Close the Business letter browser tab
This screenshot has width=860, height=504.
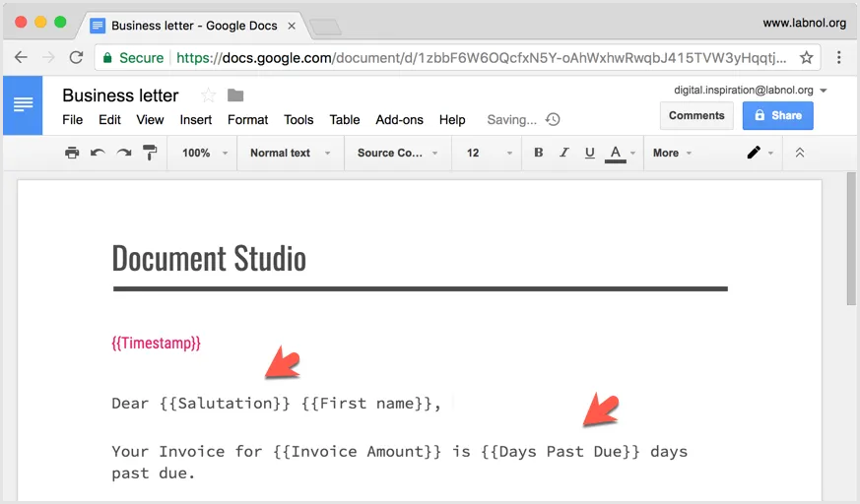pos(292,26)
